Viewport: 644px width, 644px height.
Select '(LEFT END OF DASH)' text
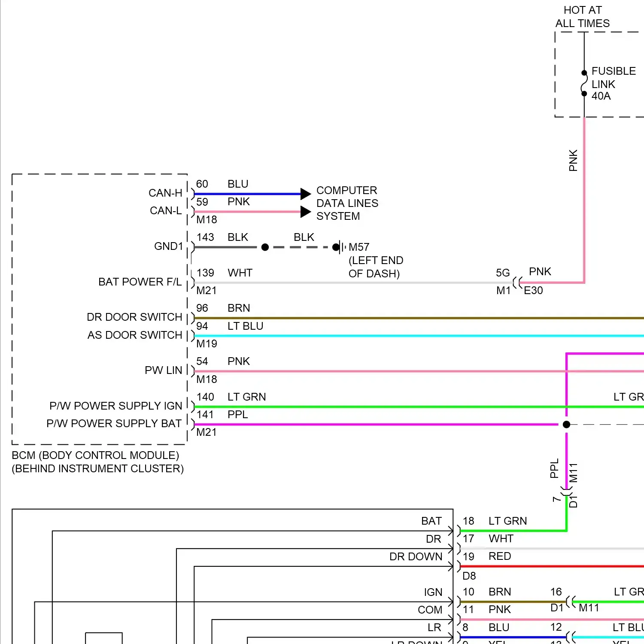tap(376, 267)
